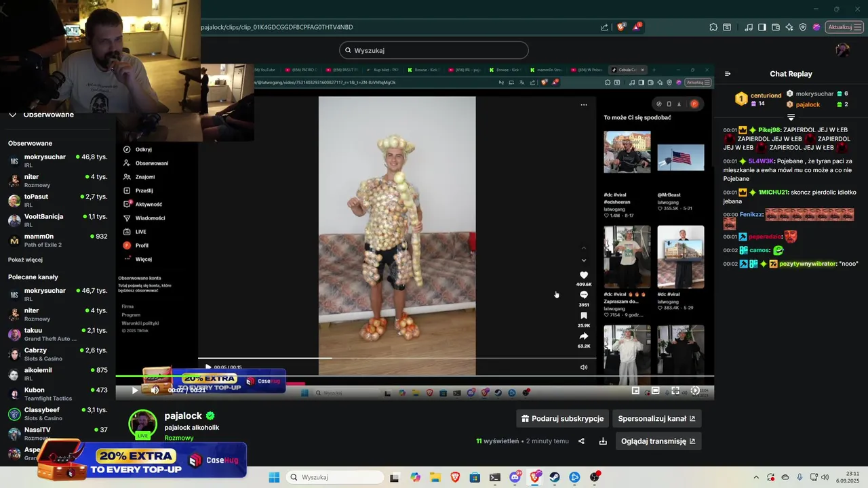
Task: Collapse the Chat Replay panel
Action: coord(728,74)
